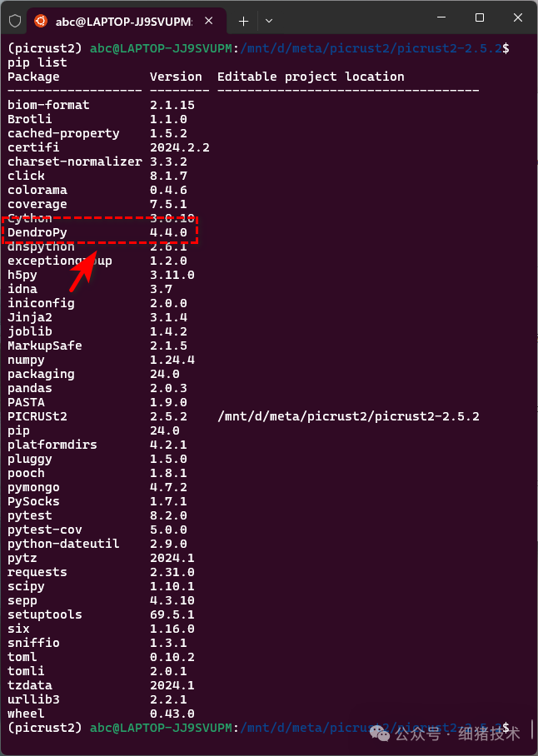Close the terminal window
Image resolution: width=538 pixels, height=756 pixels.
(518, 17)
